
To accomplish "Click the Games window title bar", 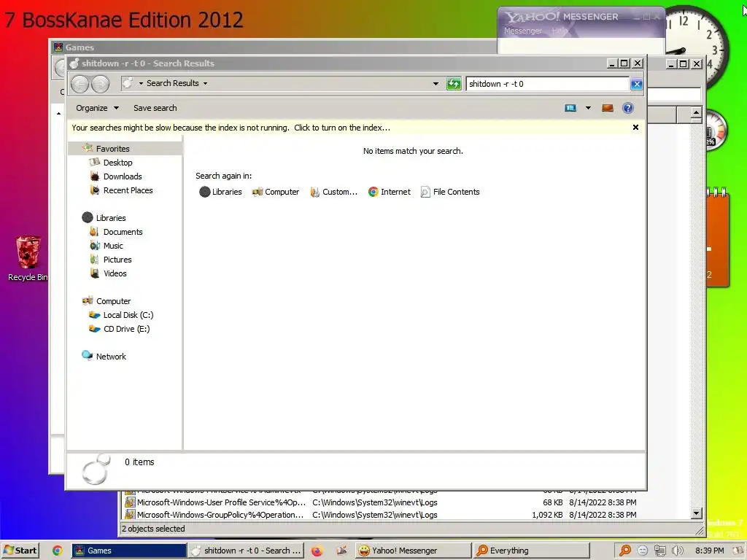I will 274,47.
